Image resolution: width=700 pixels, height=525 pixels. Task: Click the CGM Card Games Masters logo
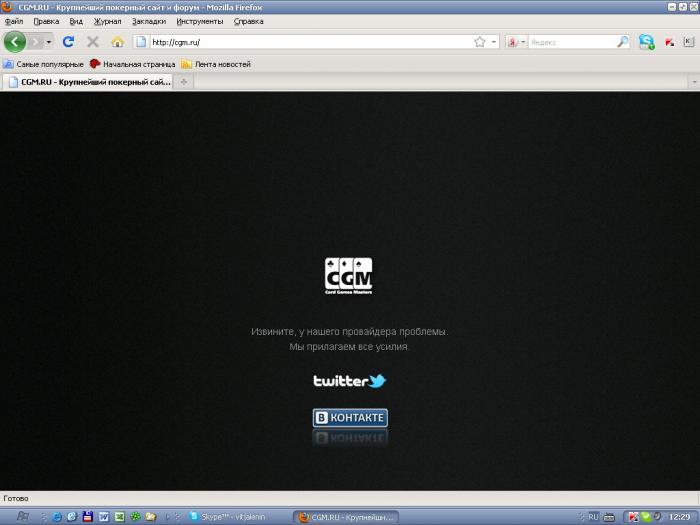(x=348, y=276)
